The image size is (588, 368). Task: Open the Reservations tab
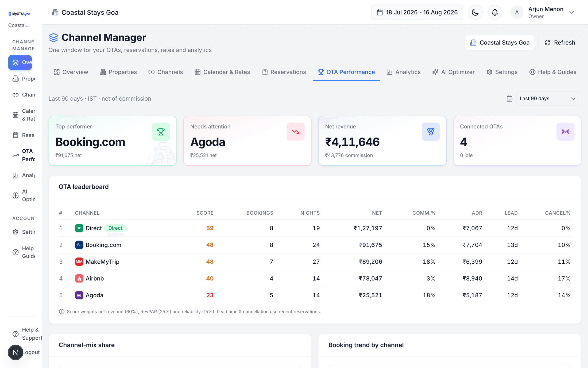tap(284, 72)
